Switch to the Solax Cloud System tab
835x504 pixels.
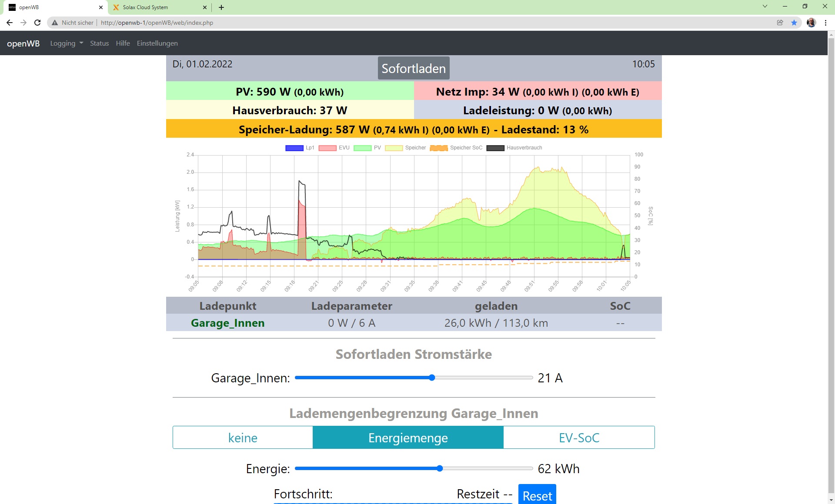[x=145, y=7]
